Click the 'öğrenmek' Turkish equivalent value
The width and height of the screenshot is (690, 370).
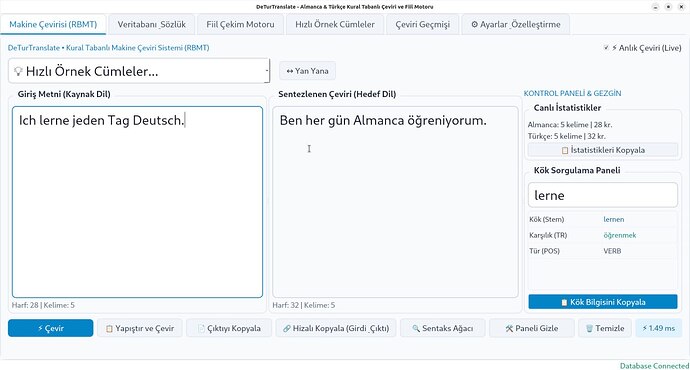[620, 235]
